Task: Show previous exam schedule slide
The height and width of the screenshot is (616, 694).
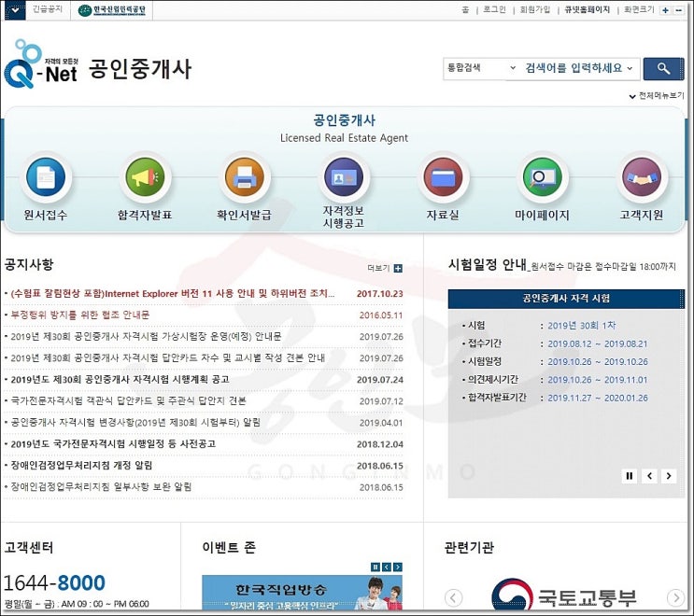Action: 649,476
